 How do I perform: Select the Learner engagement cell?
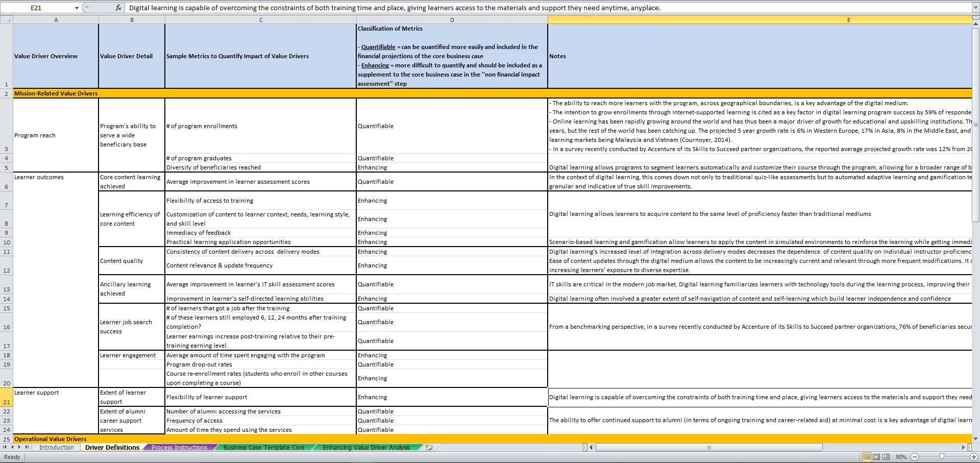coord(132,355)
